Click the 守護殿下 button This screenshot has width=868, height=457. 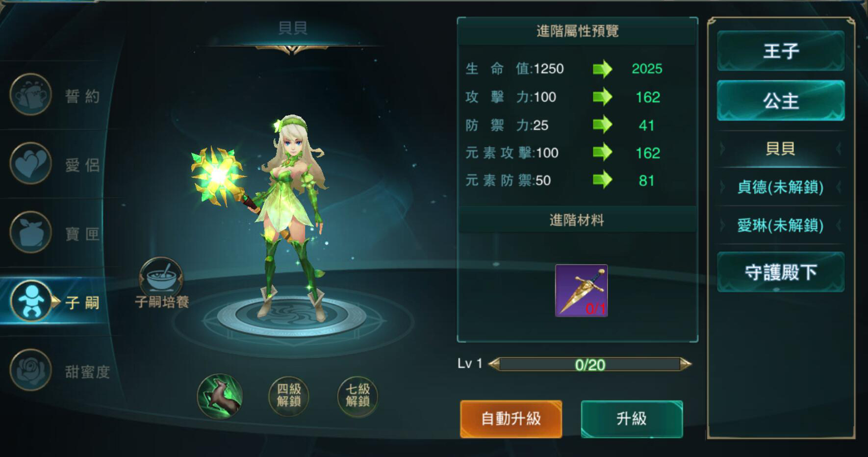pos(781,272)
